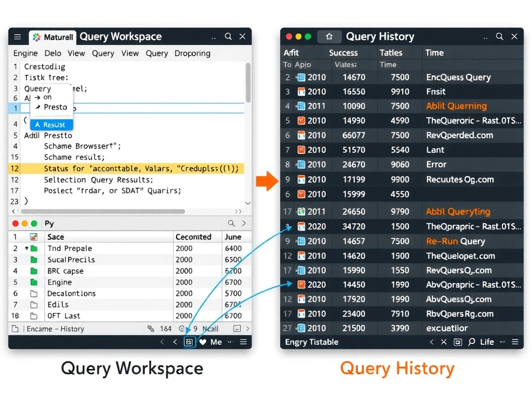Click the 'Ablit Querning' orange link
The image size is (532, 399).
(x=456, y=106)
